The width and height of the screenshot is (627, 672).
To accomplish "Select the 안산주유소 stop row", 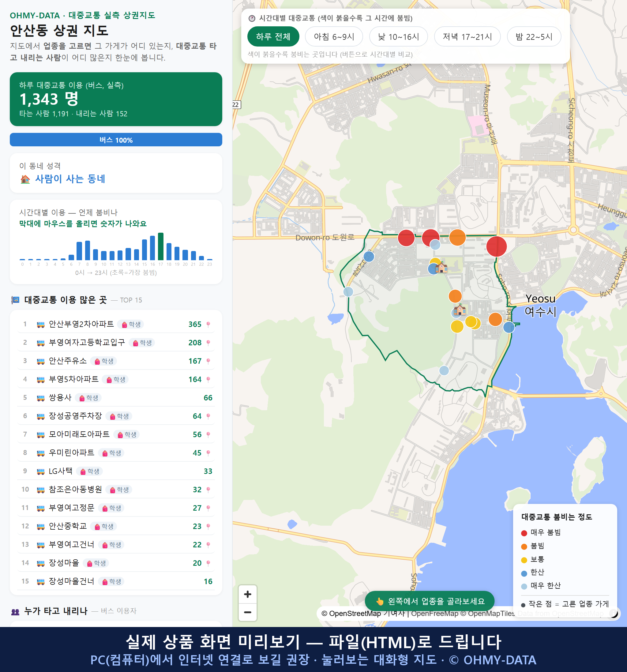I will pos(116,361).
